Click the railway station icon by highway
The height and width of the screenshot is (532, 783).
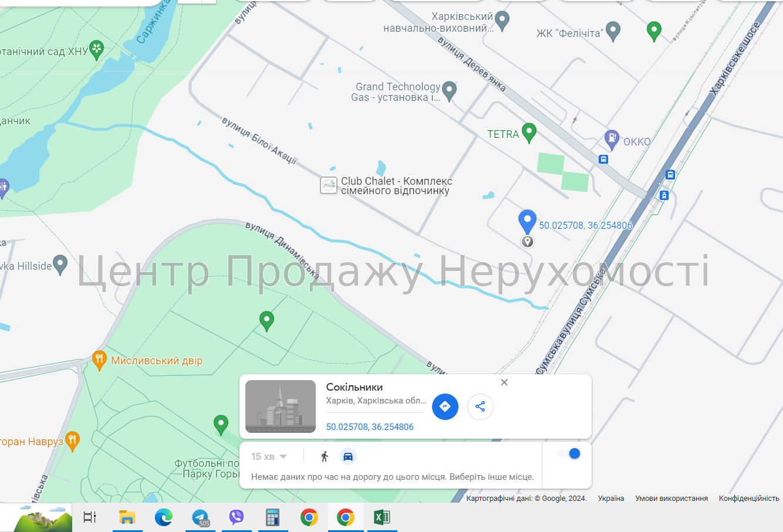(x=664, y=195)
